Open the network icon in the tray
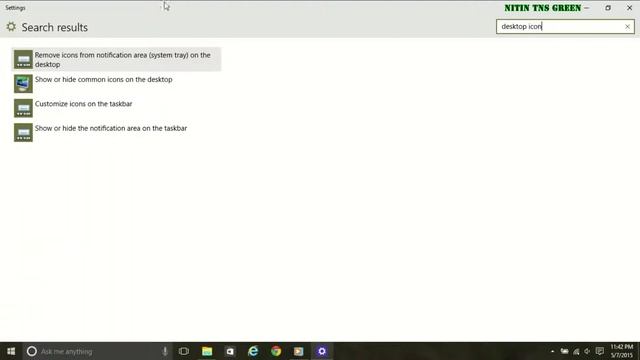This screenshot has height=360, width=640. (x=576, y=351)
